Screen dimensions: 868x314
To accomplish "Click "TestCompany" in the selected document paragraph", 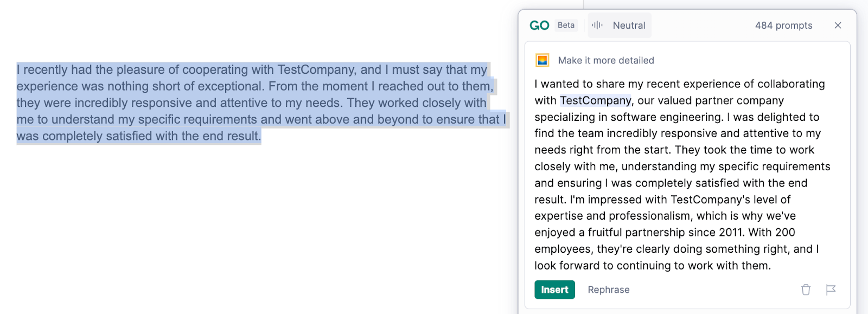I will [x=316, y=70].
